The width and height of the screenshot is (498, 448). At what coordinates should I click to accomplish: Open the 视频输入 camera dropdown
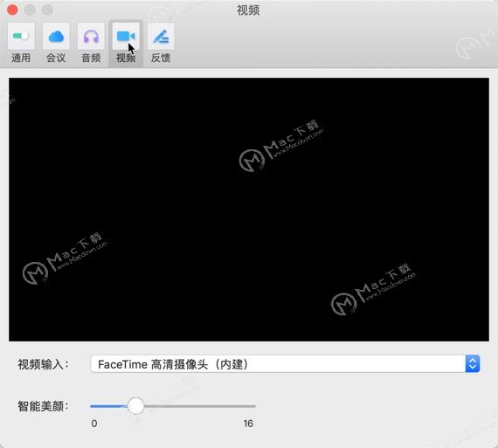pos(285,364)
